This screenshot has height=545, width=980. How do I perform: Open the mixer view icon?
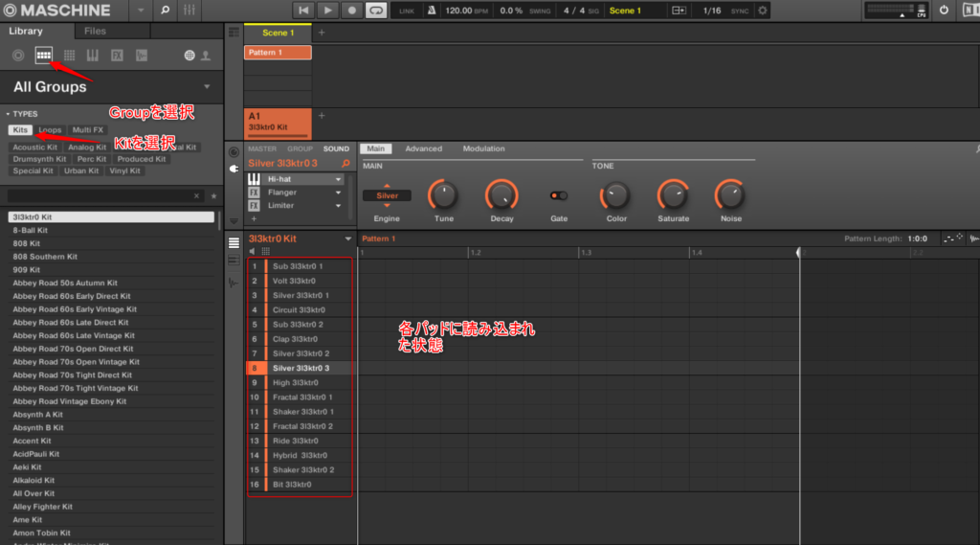(x=189, y=11)
